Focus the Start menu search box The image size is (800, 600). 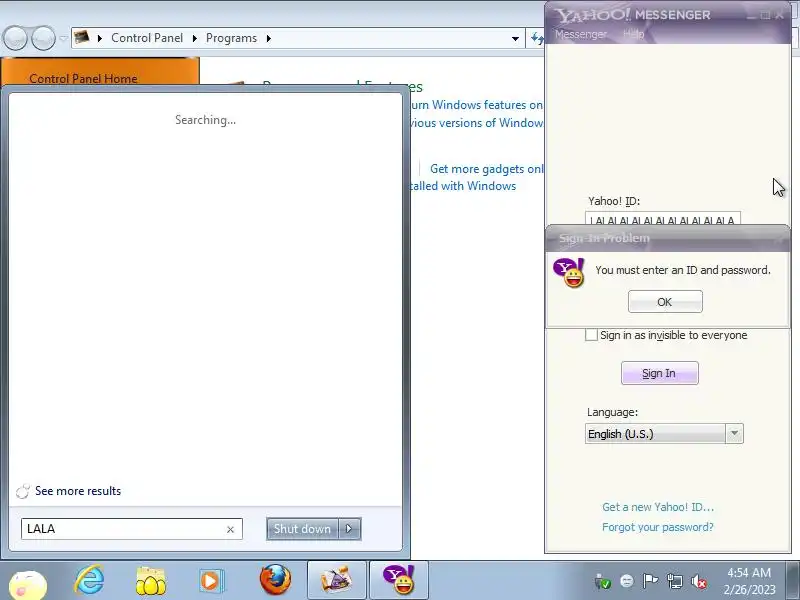click(x=122, y=529)
